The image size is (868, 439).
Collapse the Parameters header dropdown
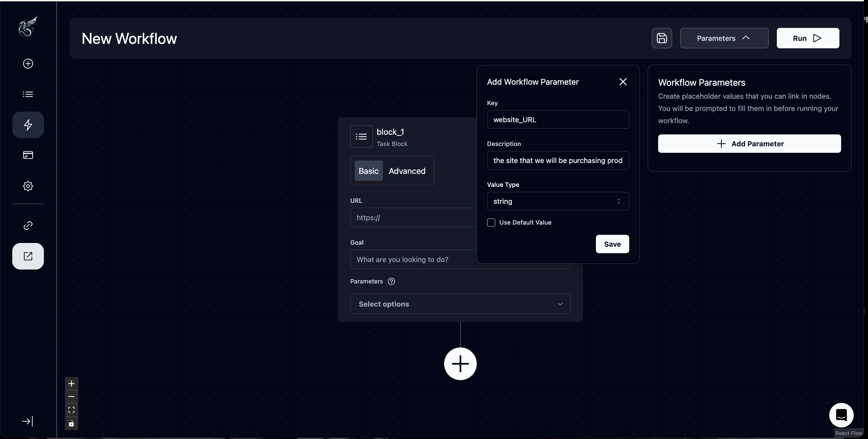(x=724, y=38)
